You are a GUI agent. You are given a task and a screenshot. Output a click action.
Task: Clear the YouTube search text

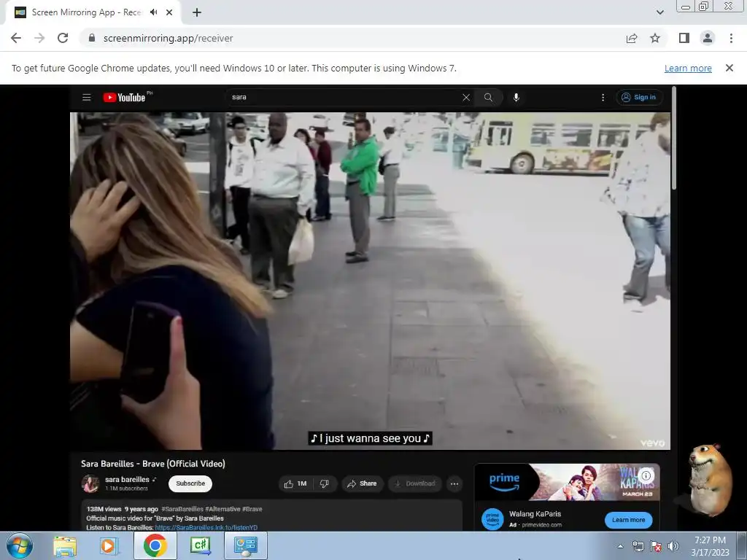[466, 97]
